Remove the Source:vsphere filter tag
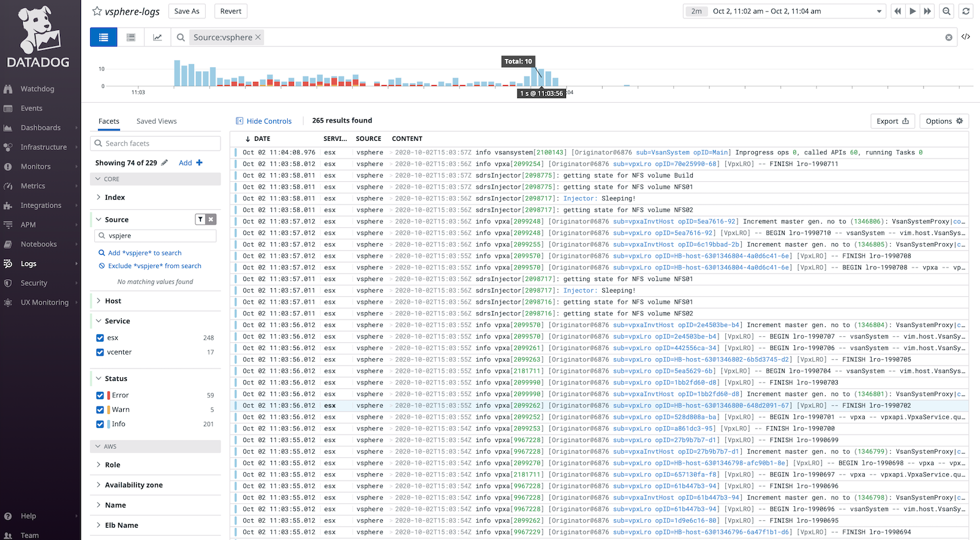Screen dimensions: 980x540 pos(258,37)
